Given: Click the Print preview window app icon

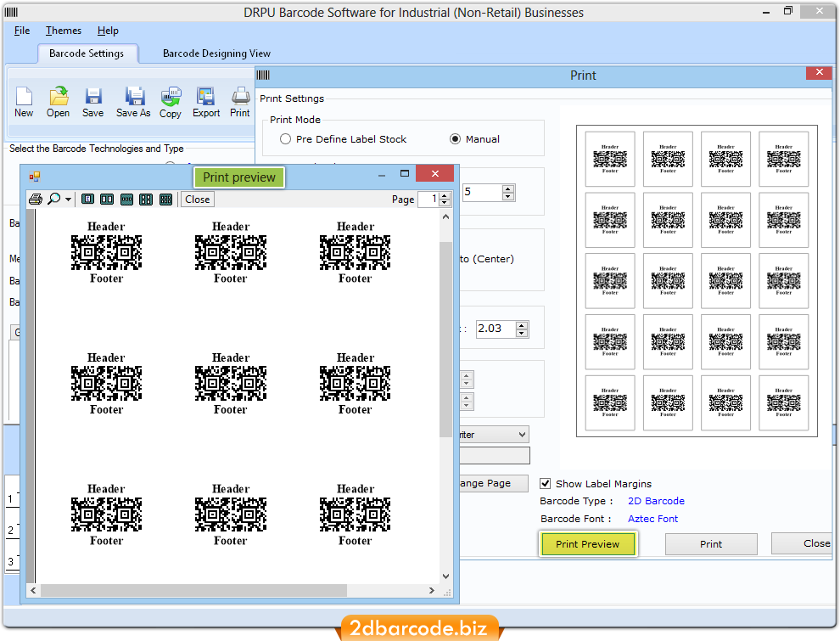Looking at the screenshot, I should tap(36, 176).
